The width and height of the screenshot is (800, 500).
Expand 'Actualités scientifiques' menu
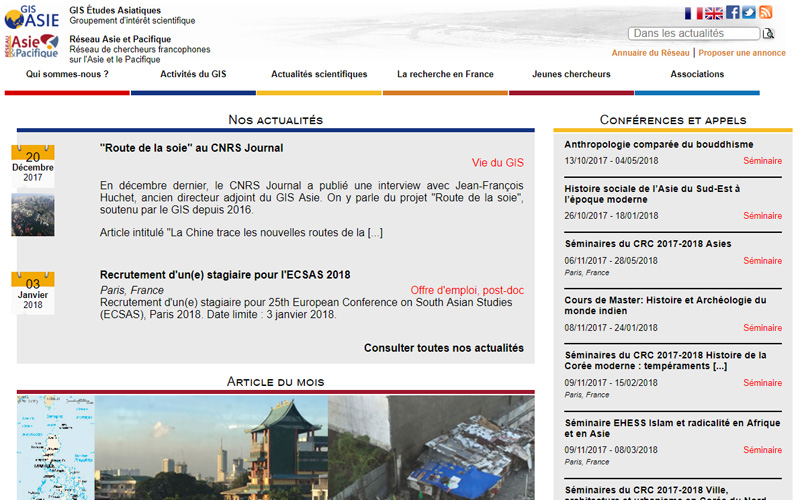coord(319,74)
